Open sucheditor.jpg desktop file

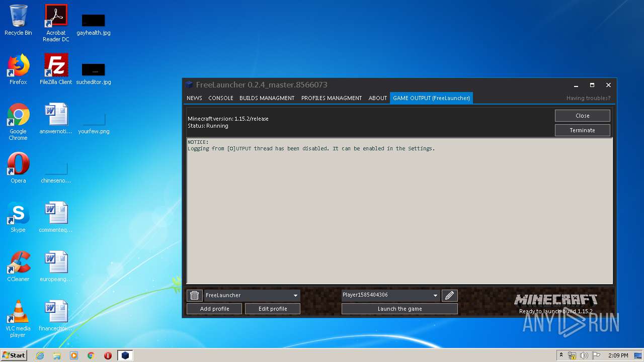(94, 74)
